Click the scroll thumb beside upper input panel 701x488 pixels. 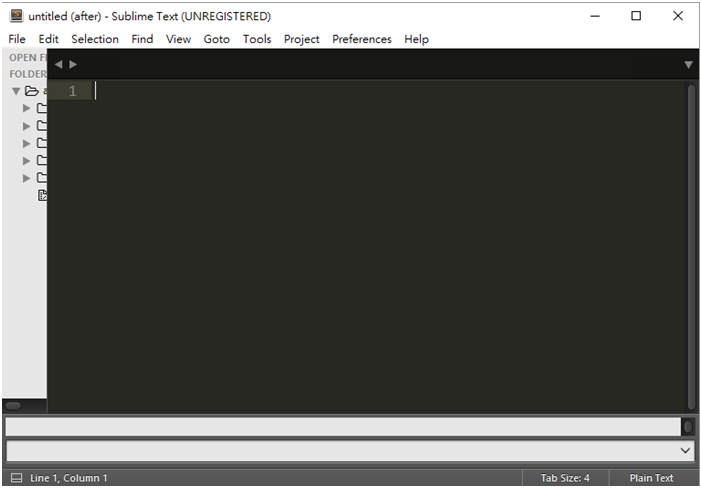tap(688, 427)
